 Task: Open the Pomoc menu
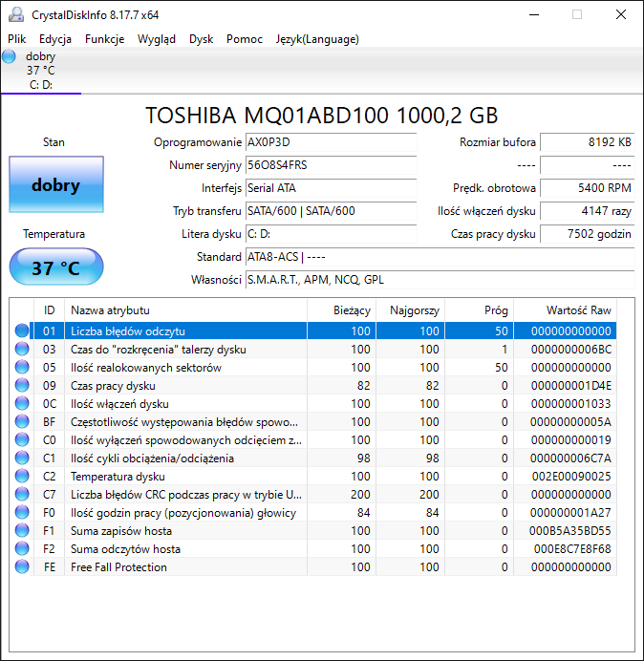[x=245, y=39]
